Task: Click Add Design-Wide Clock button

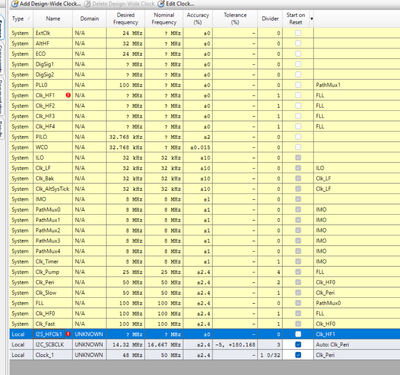Action: 46,4
